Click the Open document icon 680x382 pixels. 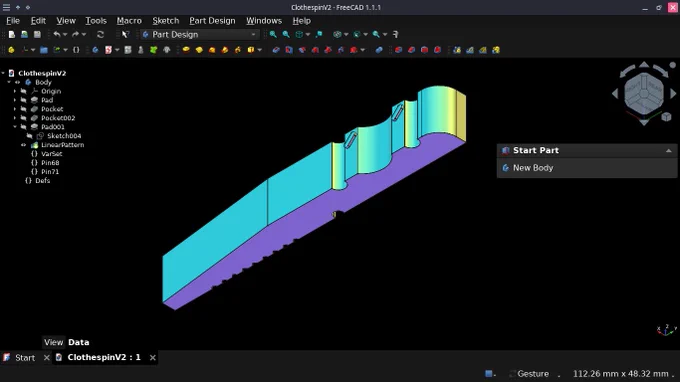coord(24,34)
